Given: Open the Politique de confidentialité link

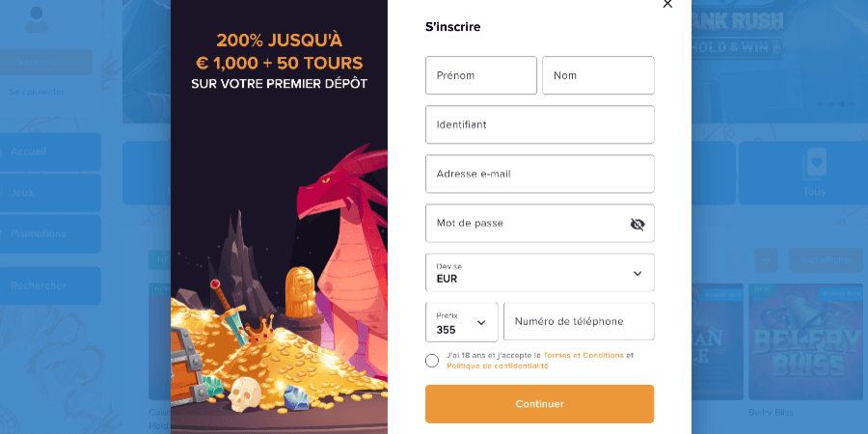Looking at the screenshot, I should (498, 366).
